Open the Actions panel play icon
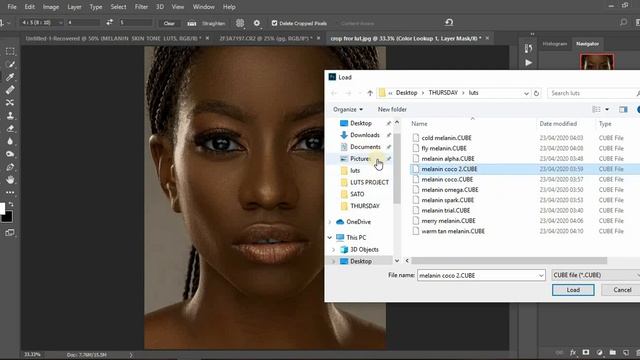The width and height of the screenshot is (640, 360). 529,62
